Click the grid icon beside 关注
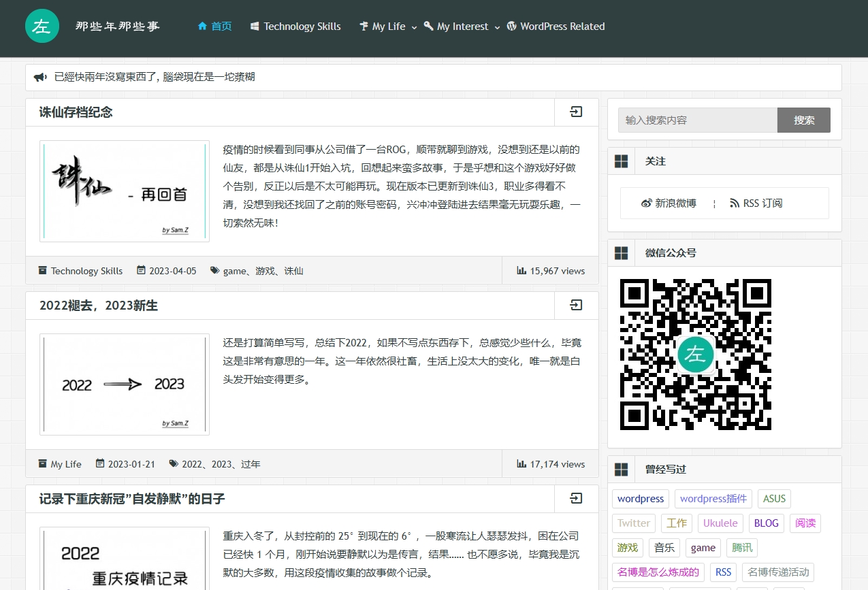This screenshot has width=868, height=590. tap(621, 161)
